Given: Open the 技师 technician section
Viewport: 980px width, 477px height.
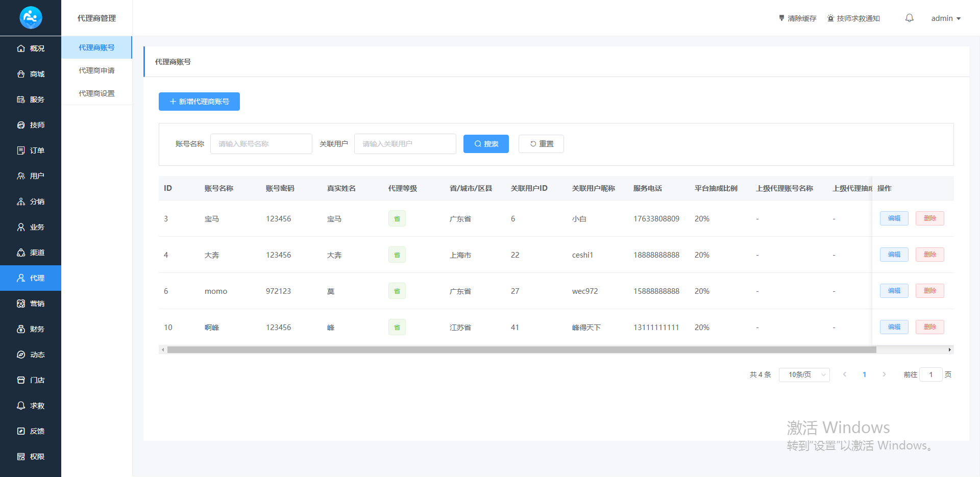Looking at the screenshot, I should pos(31,125).
